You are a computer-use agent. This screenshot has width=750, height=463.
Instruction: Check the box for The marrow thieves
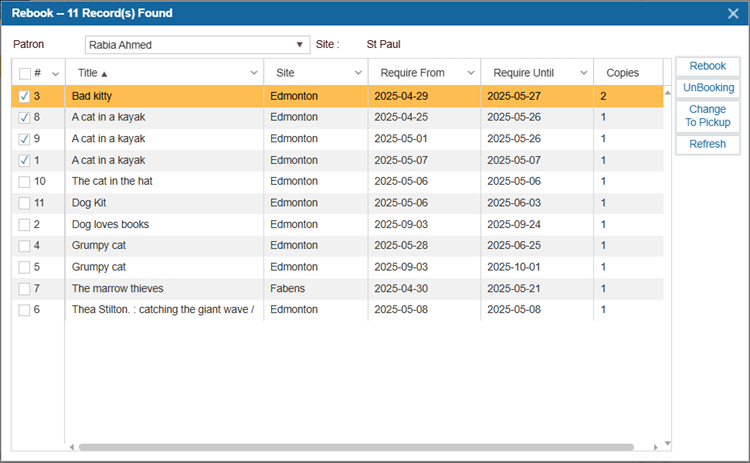24,288
